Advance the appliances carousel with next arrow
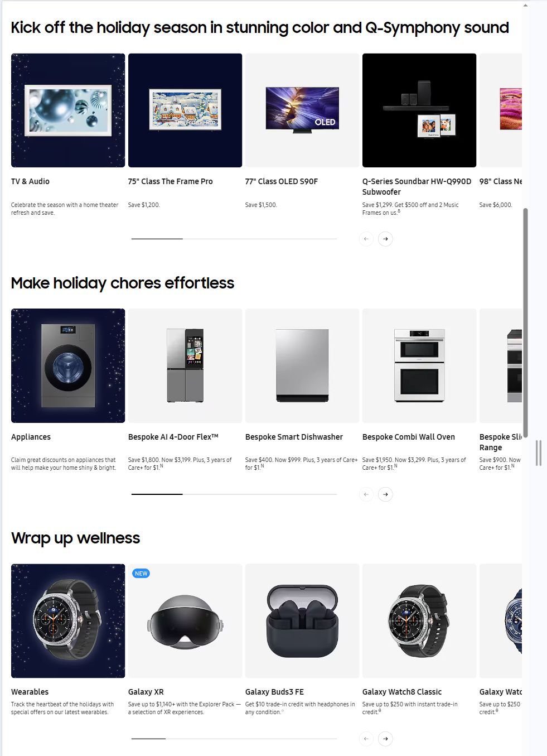This screenshot has width=547, height=756. coord(385,494)
